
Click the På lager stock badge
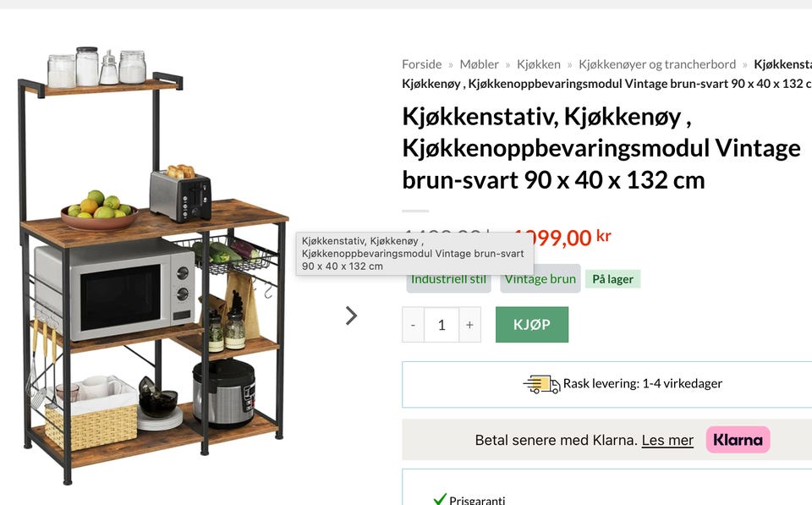click(612, 279)
